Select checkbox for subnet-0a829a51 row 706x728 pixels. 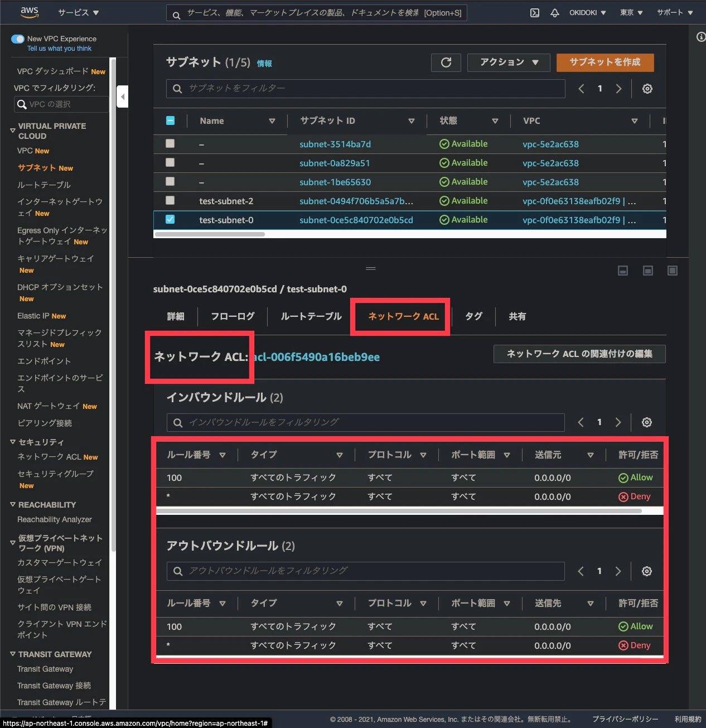[170, 162]
